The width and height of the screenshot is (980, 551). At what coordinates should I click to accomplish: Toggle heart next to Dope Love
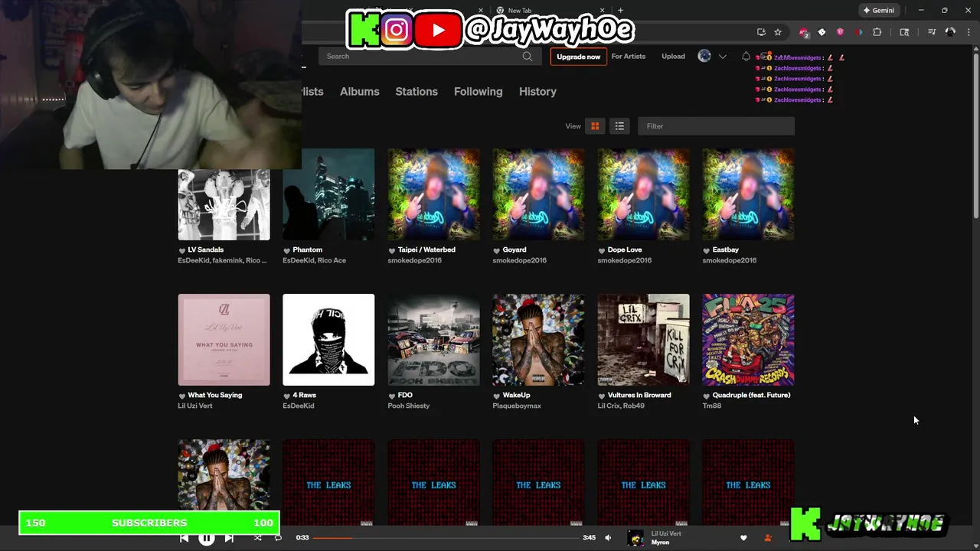click(602, 250)
